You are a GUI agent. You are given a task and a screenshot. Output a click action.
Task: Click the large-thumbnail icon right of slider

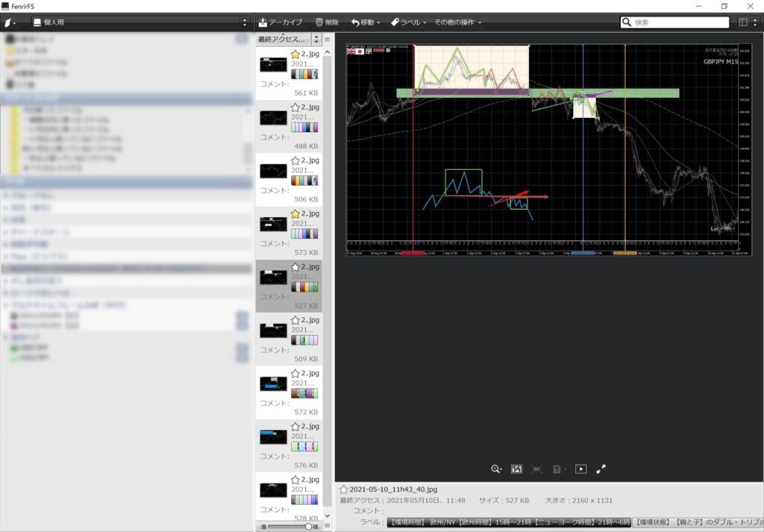[x=316, y=527]
